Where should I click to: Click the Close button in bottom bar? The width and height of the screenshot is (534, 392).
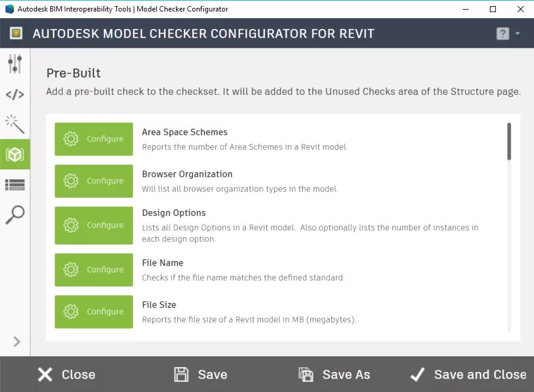(x=67, y=374)
